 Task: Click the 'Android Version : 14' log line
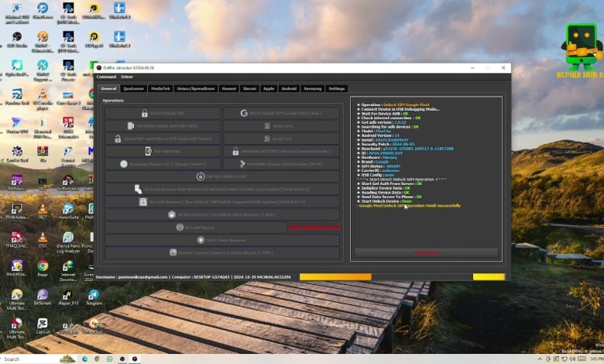[x=378, y=136]
